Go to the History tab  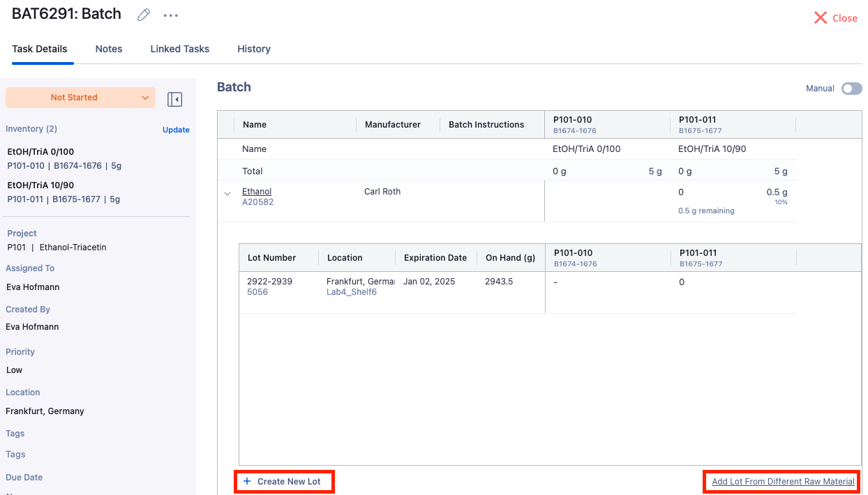point(254,49)
